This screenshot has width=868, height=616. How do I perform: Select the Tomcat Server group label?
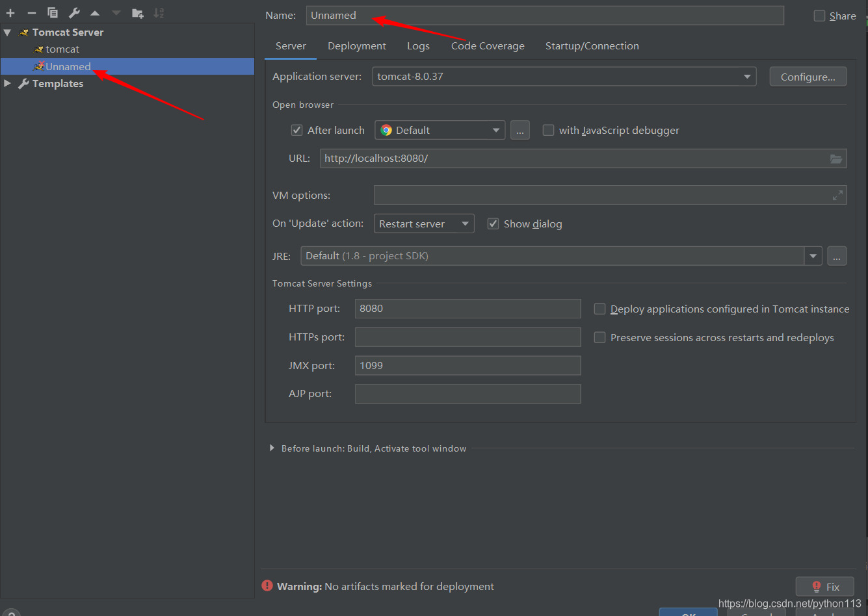click(x=68, y=32)
